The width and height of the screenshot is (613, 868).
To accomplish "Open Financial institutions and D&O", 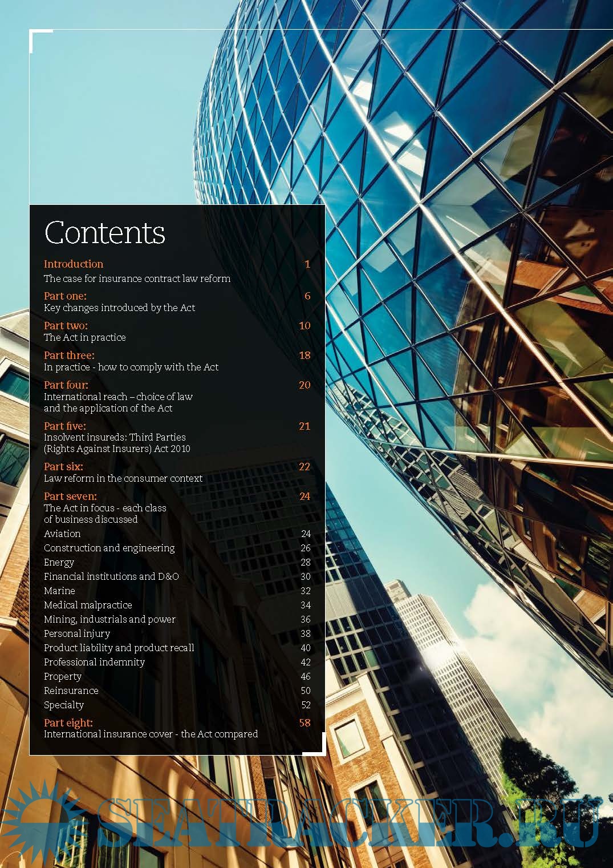I will [111, 576].
